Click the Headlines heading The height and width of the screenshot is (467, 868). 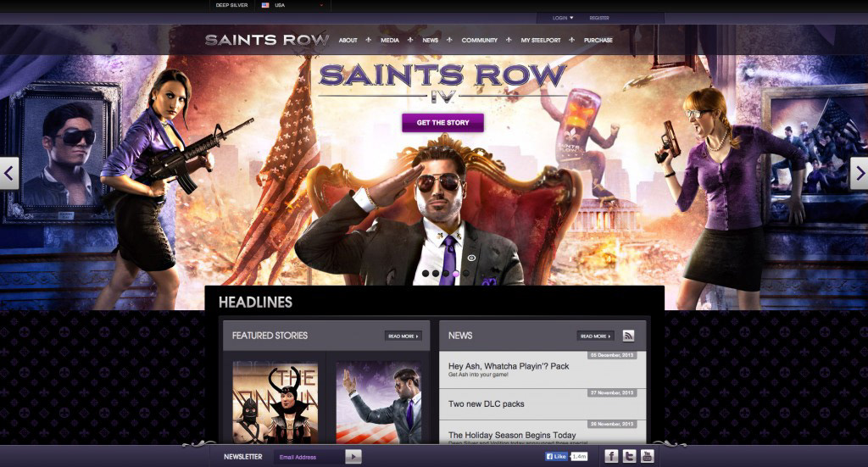pos(255,302)
